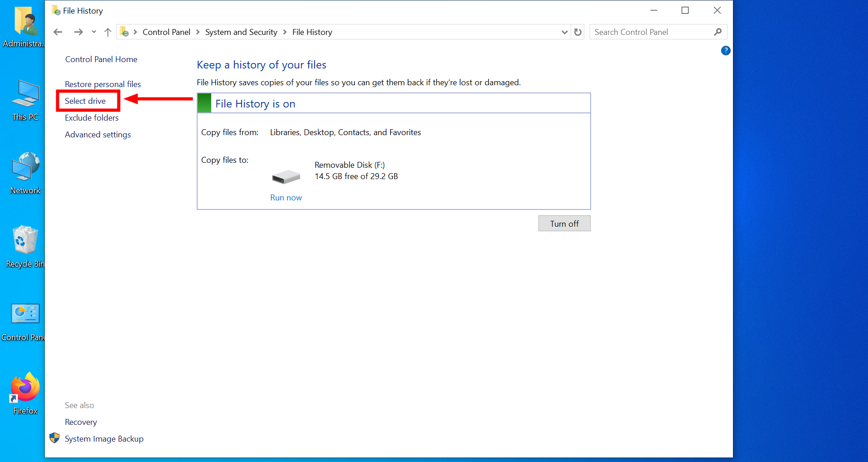Open Restore personal files

103,84
